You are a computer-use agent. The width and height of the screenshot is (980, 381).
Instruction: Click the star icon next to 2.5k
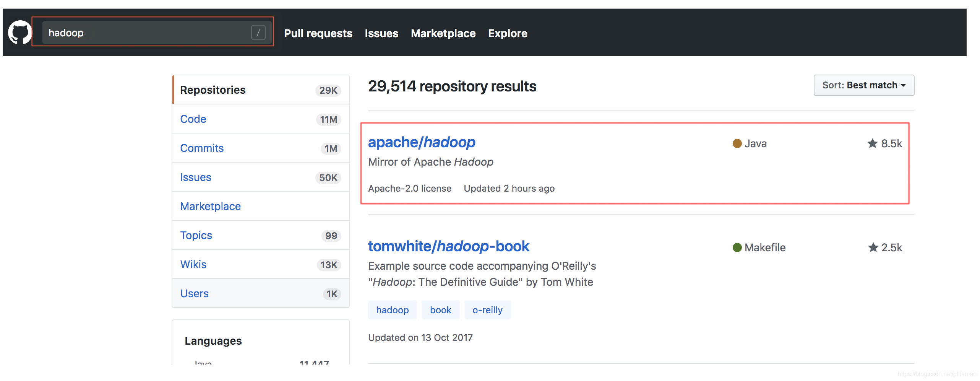(873, 247)
